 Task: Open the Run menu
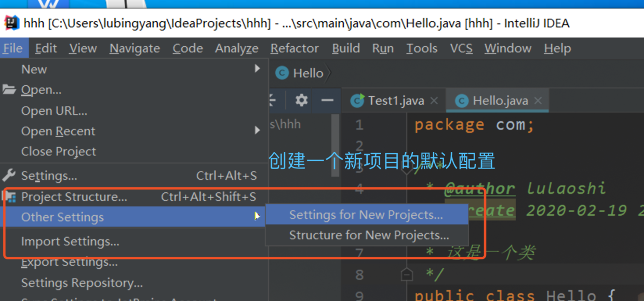(x=383, y=48)
